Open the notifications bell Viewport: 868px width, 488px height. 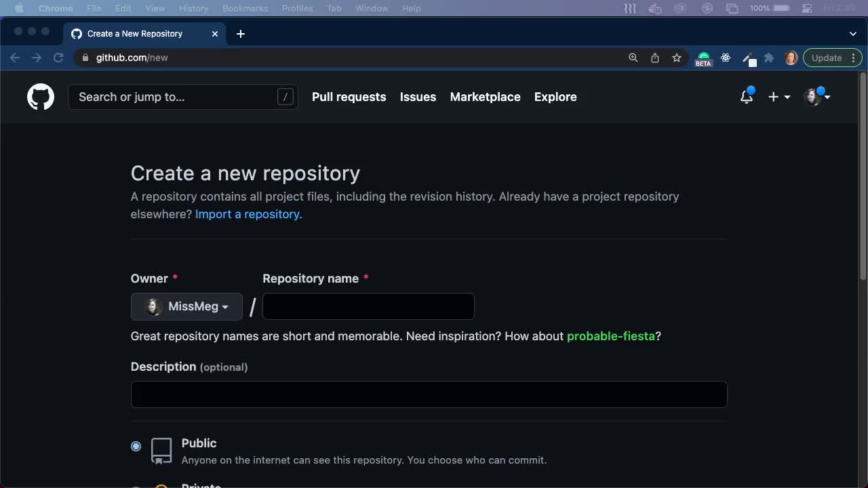click(x=746, y=97)
